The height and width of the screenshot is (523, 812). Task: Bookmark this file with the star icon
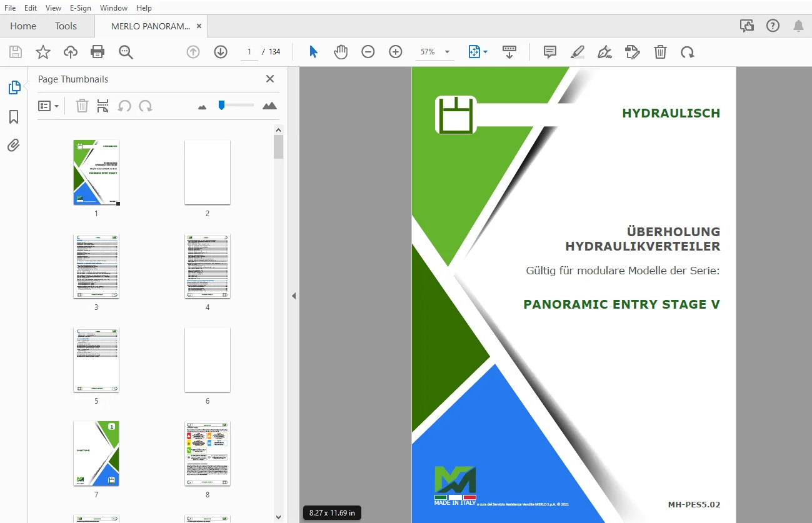pos(43,52)
